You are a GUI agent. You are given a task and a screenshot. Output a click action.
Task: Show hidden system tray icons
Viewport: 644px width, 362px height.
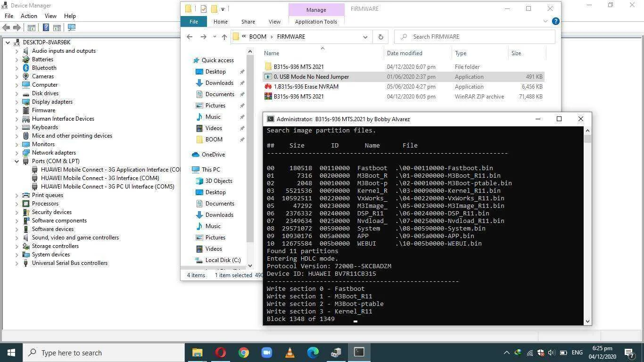[x=506, y=353]
